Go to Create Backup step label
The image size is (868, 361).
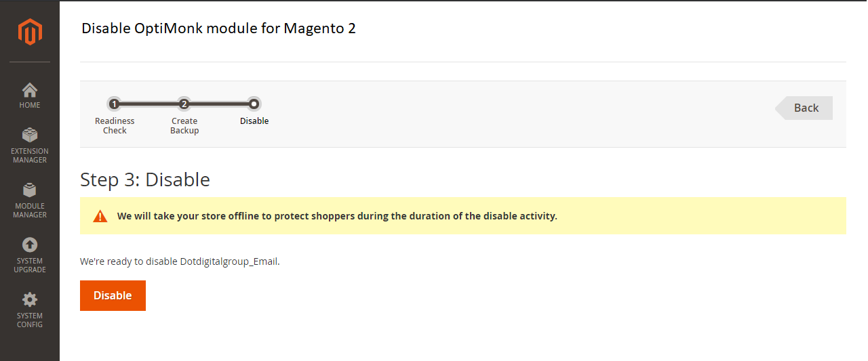[x=184, y=126]
